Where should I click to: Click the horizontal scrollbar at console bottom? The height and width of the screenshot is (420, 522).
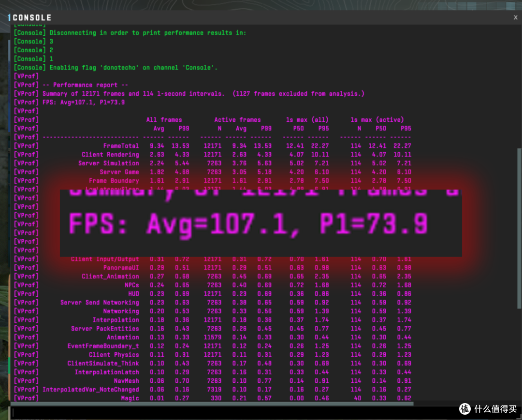212,404
